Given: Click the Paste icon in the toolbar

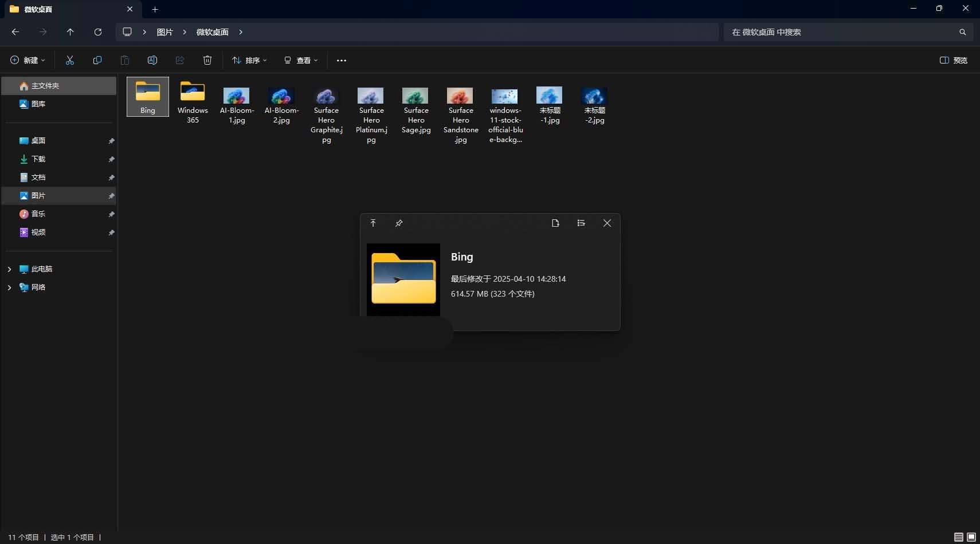Looking at the screenshot, I should 125,60.
